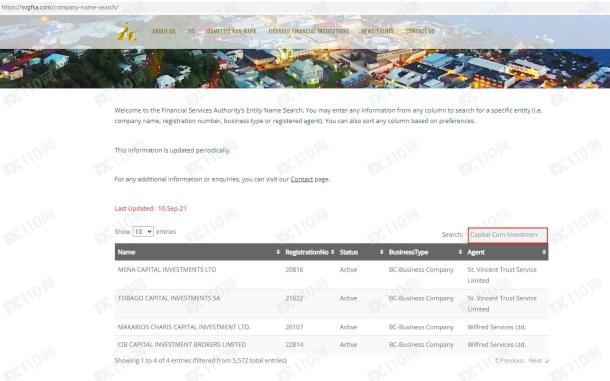
Task: Click registration number 26107
Action: pos(294,327)
